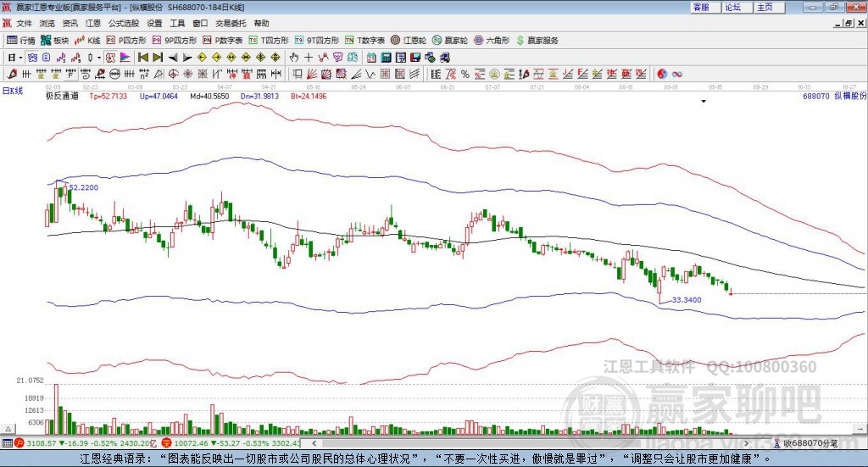Jump to the first bar arrow

143,58
